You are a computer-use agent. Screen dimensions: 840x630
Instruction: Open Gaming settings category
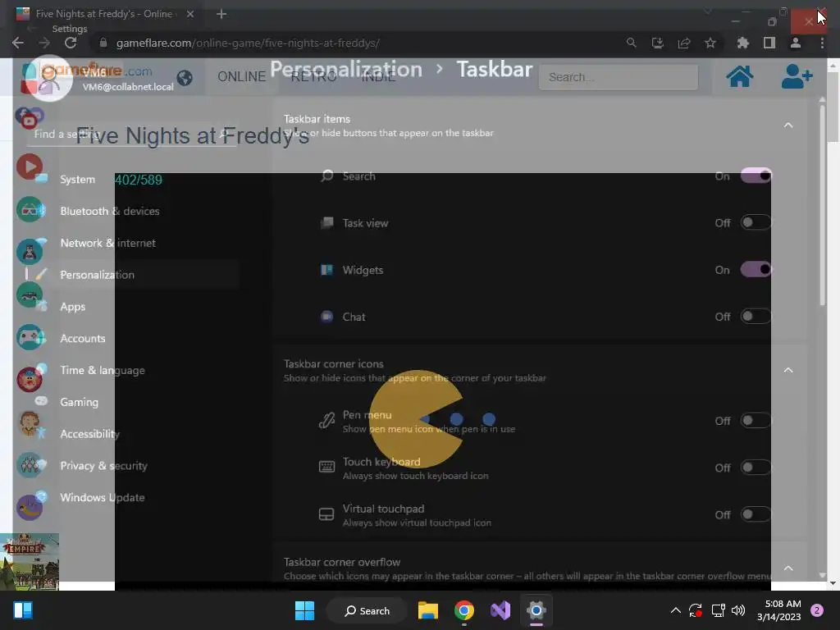(131, 402)
